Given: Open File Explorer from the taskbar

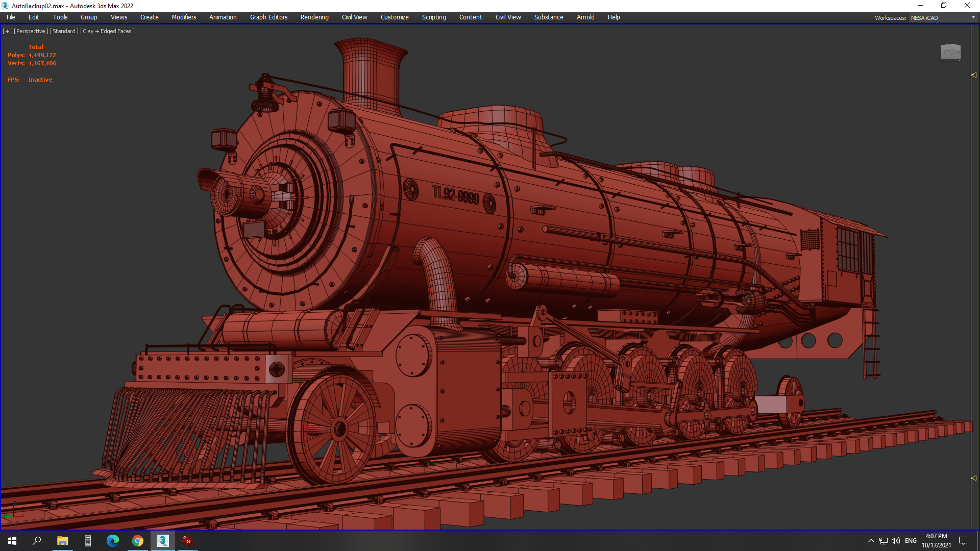Looking at the screenshot, I should pyautogui.click(x=62, y=540).
